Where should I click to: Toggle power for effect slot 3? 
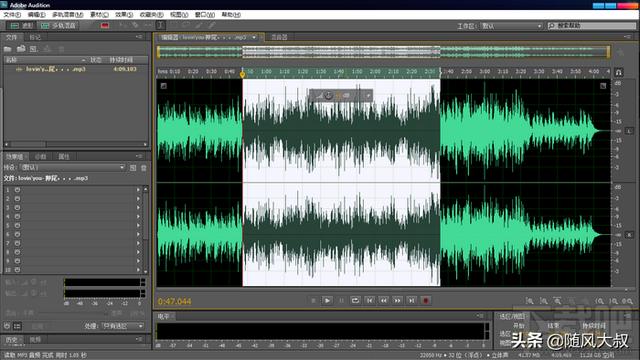[17, 208]
